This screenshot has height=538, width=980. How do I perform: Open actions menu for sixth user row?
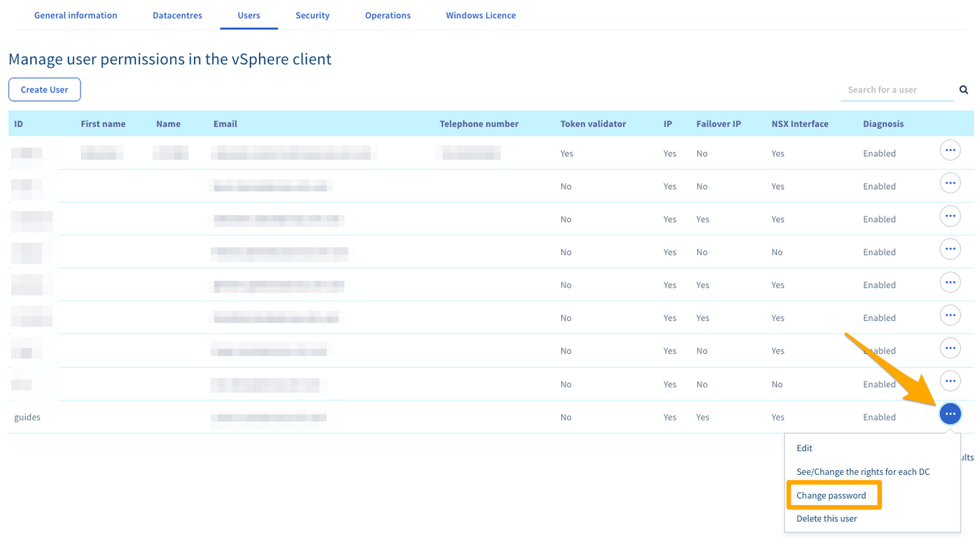[x=949, y=315]
